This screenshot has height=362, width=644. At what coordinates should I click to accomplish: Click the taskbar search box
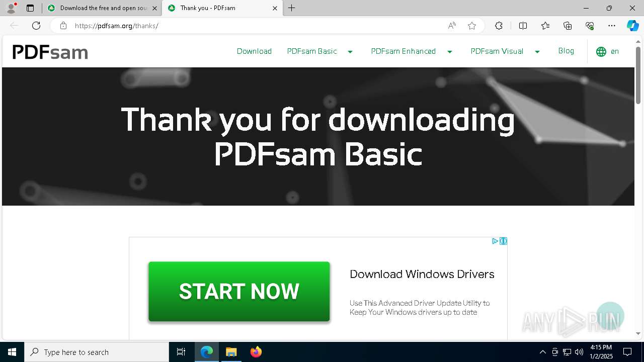(x=97, y=352)
